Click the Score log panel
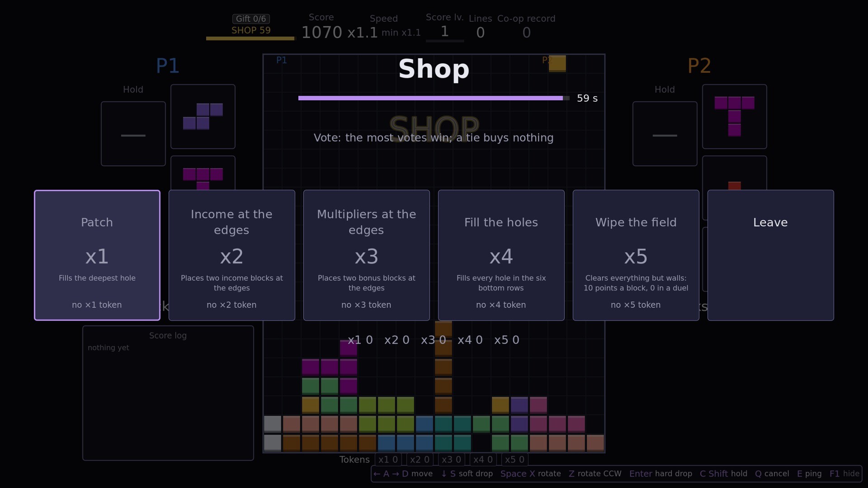Screen dimensions: 868x488 (x=168, y=393)
